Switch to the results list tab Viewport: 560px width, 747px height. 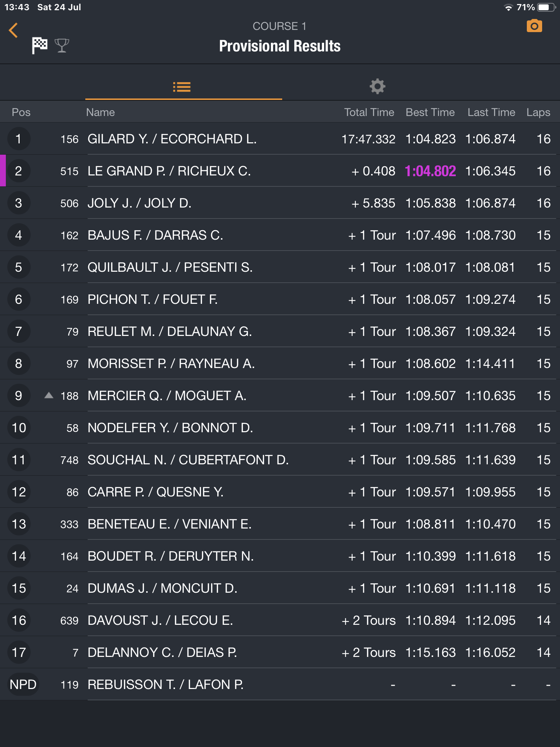tap(182, 87)
